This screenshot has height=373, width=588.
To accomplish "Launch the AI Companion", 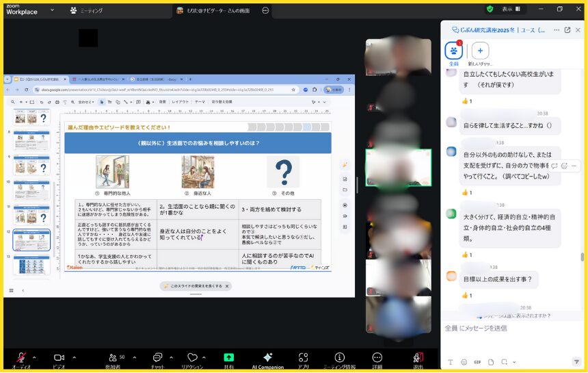I will (x=267, y=359).
